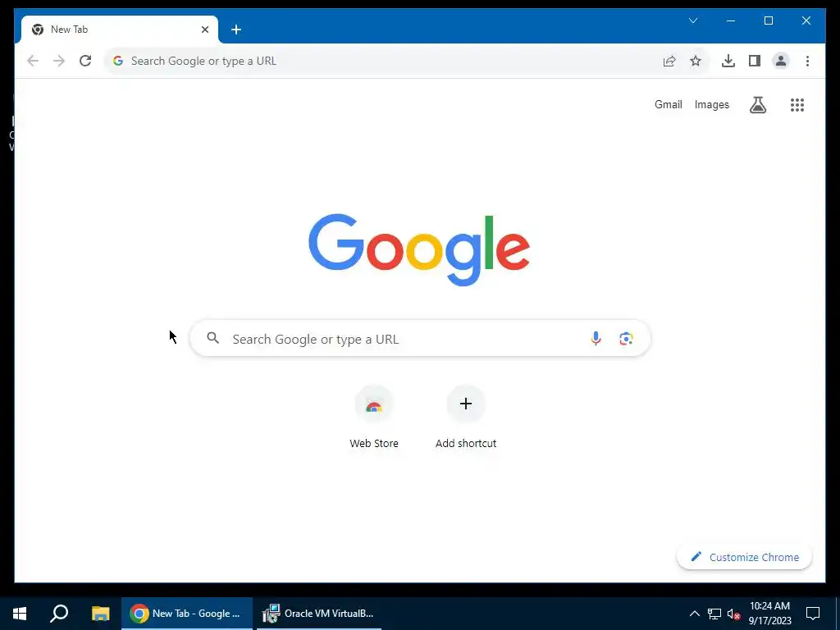Click the Customize Chrome button
Image resolution: width=840 pixels, height=630 pixels.
(x=744, y=557)
